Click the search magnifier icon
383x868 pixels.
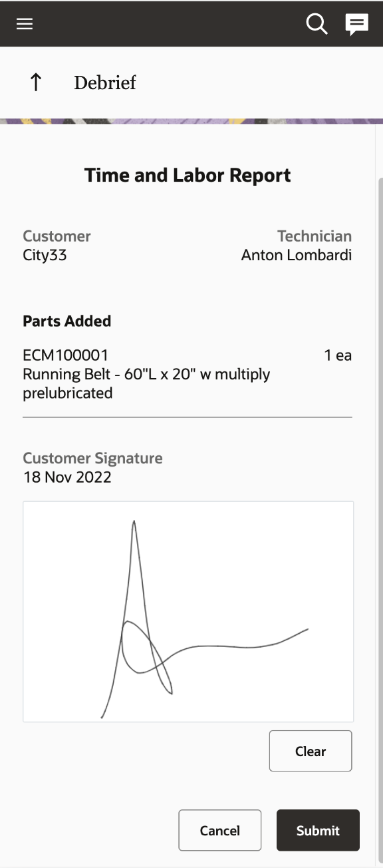pyautogui.click(x=317, y=24)
